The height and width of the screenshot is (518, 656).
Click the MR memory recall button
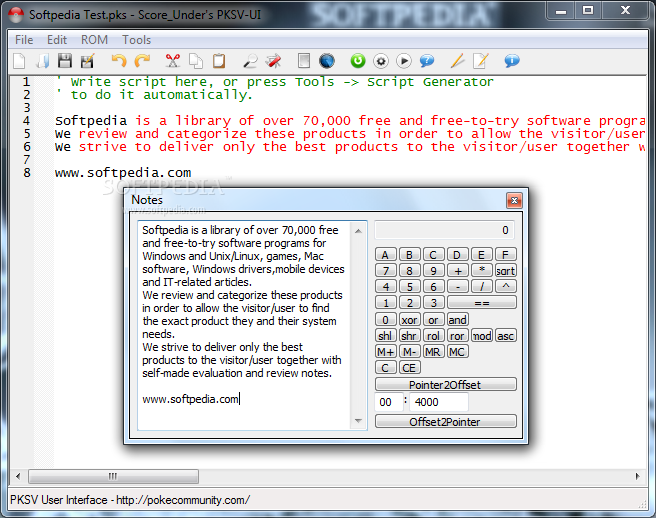(x=433, y=351)
